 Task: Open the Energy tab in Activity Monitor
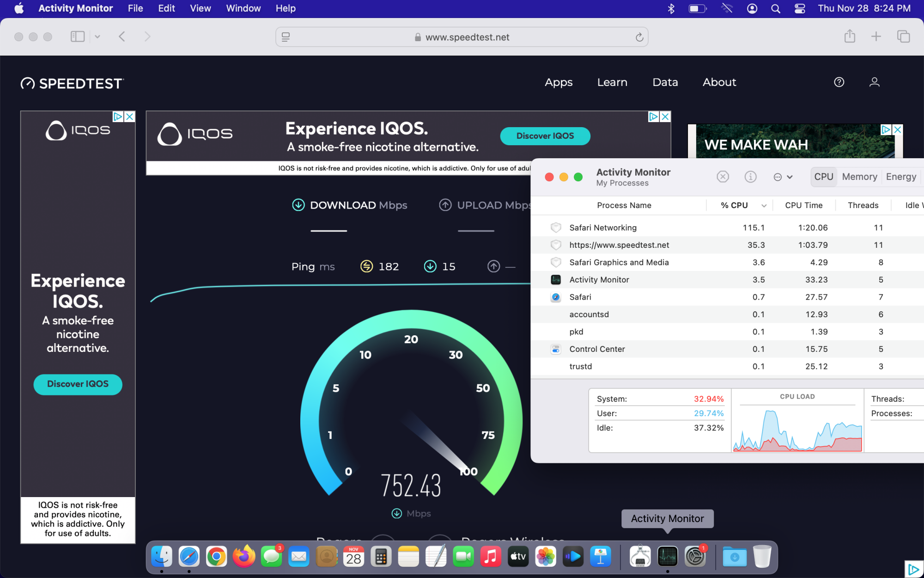pyautogui.click(x=901, y=177)
